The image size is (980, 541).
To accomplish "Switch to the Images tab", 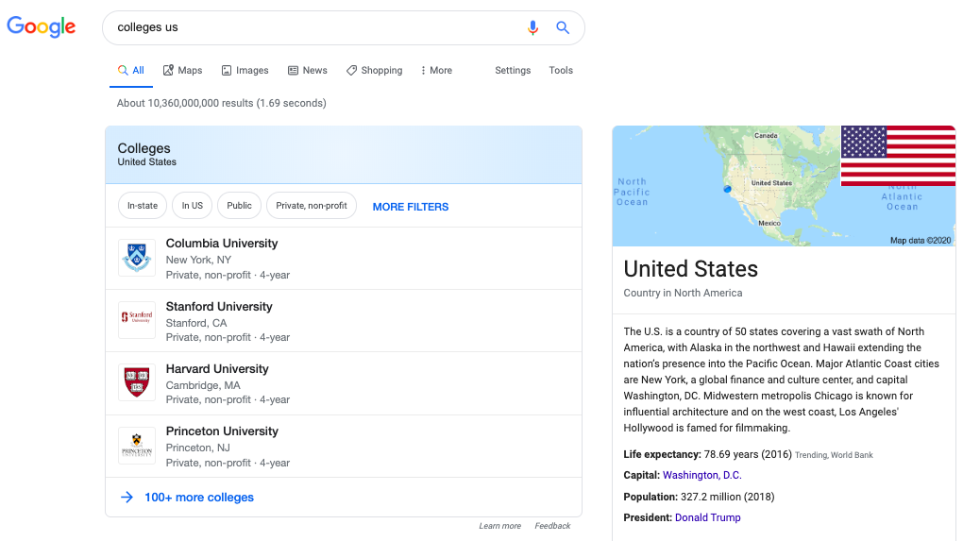I will click(x=245, y=71).
